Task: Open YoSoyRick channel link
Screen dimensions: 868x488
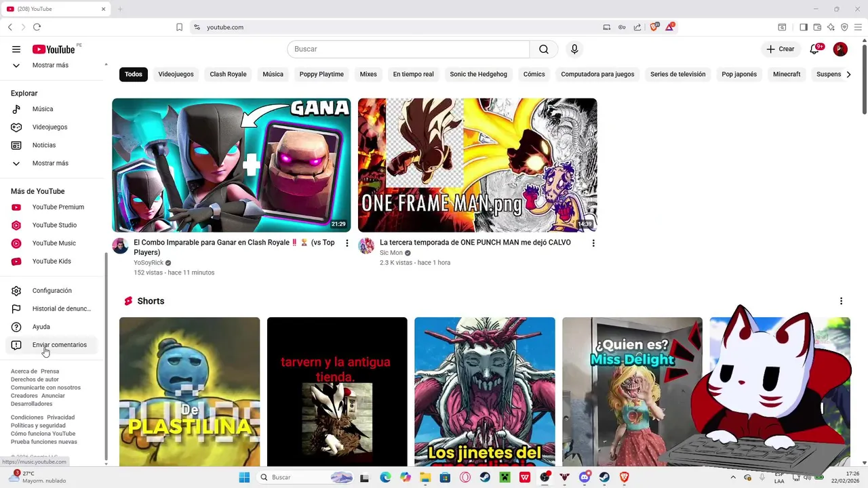Action: click(148, 263)
